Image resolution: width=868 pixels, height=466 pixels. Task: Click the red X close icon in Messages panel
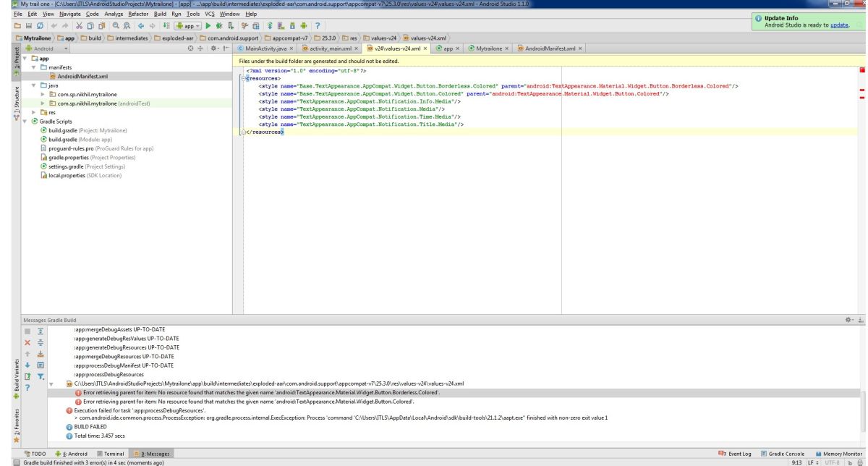coord(27,343)
